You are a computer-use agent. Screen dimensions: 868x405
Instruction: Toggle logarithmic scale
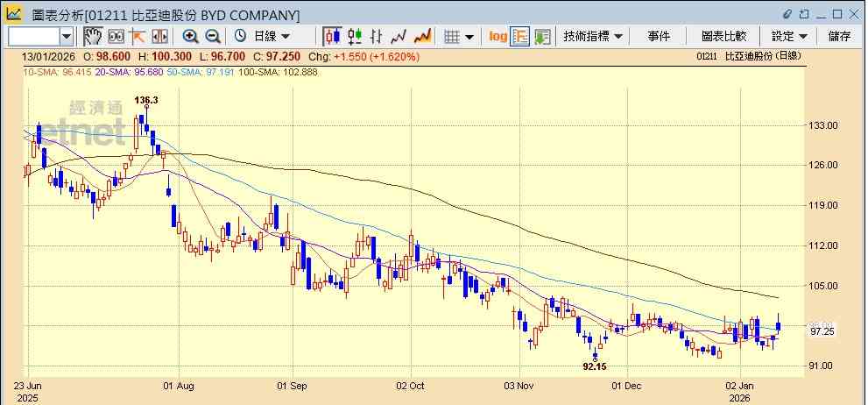click(498, 37)
